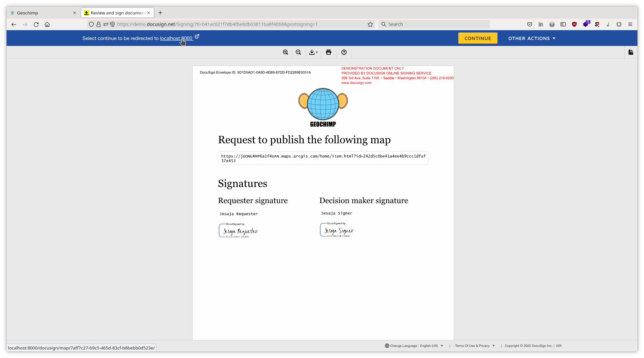Open the document download menu
The image size is (644, 358).
[x=313, y=52]
